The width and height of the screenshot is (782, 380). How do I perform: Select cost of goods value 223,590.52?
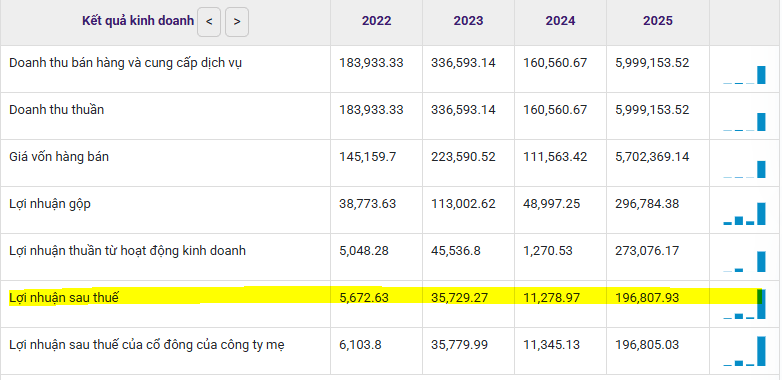(x=463, y=157)
